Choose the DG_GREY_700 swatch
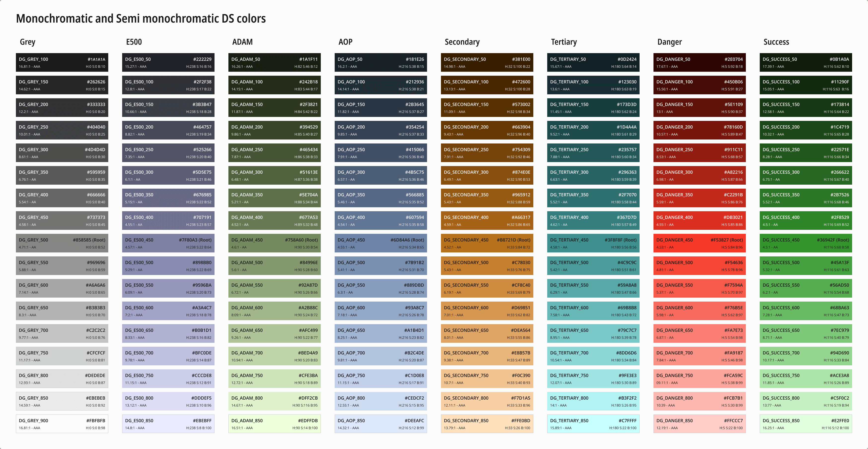 62,334
